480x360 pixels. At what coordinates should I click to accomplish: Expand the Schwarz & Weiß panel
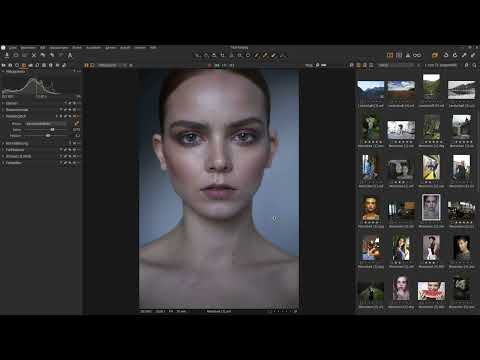(3, 156)
